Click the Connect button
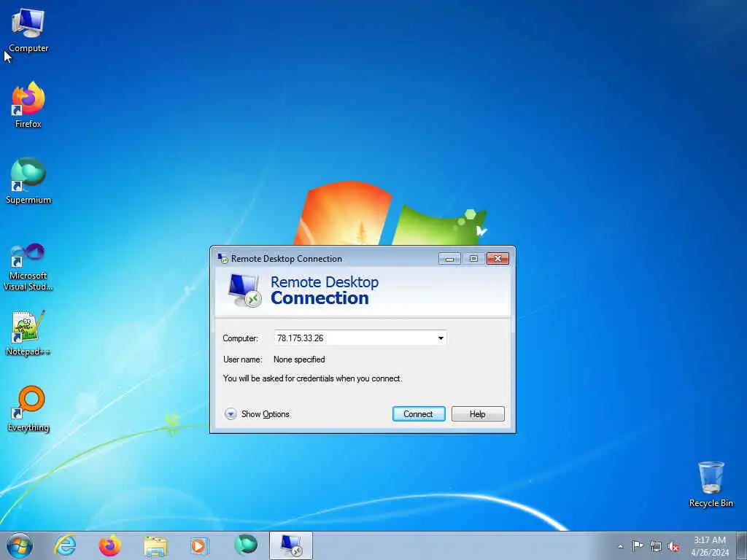The height and width of the screenshot is (560, 747). tap(419, 414)
